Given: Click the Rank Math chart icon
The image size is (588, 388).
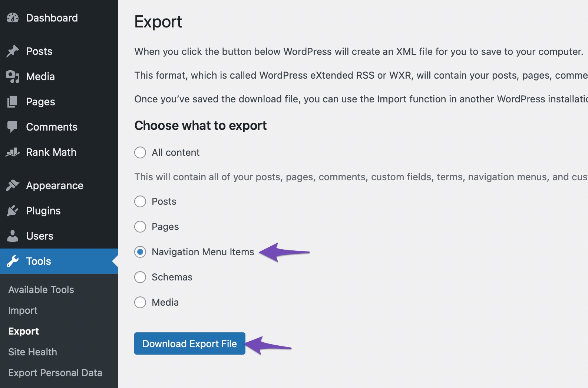Looking at the screenshot, I should [13, 152].
